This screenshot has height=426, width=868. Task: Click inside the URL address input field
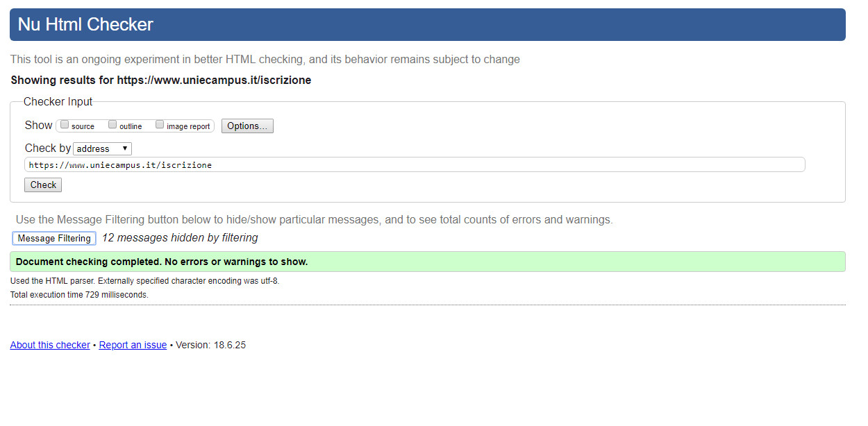(415, 165)
